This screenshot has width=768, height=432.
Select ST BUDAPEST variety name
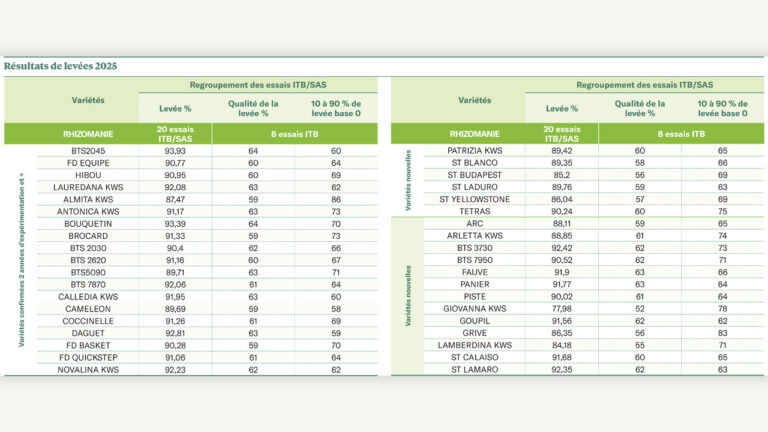[x=475, y=175]
